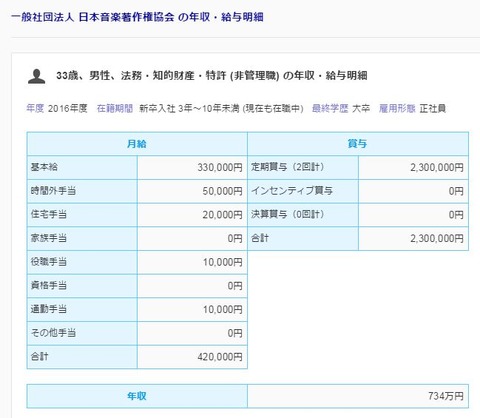Click the その他手当 row label

tap(53, 333)
